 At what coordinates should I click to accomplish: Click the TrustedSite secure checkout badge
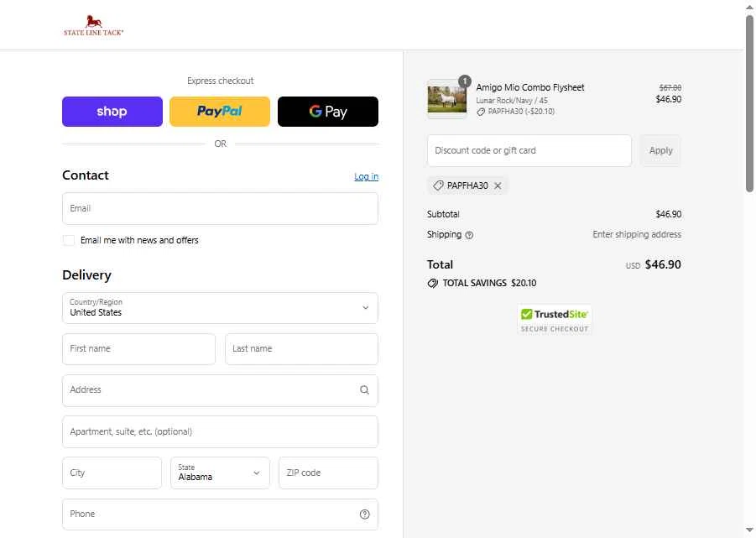point(554,319)
